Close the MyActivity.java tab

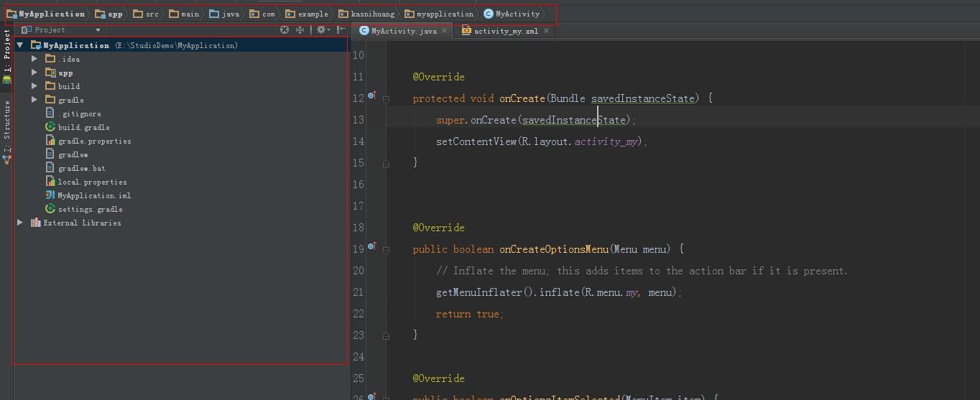point(445,31)
